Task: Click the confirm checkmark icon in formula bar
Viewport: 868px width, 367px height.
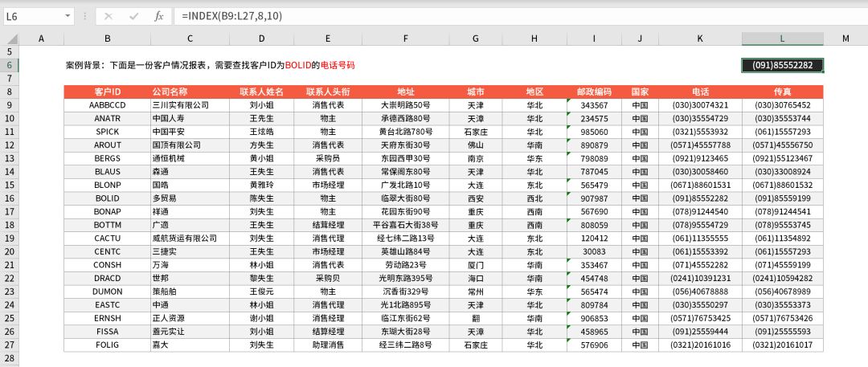Action: pos(133,16)
